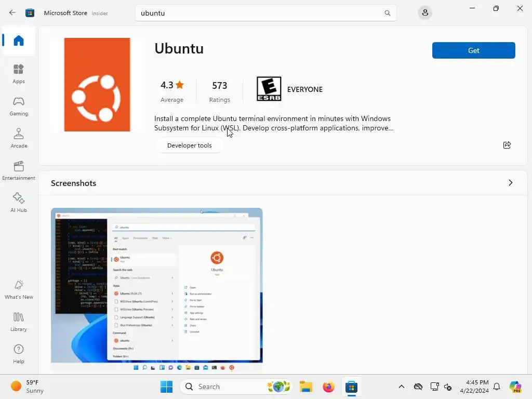532x399 pixels.
Task: Click the muted volume tray icon
Action: coord(448,387)
